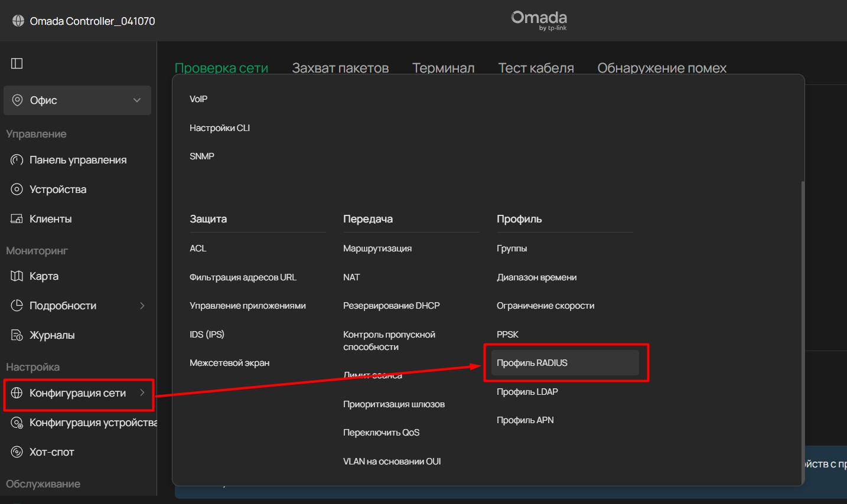Open the Межсетевой экран menu entry

229,363
